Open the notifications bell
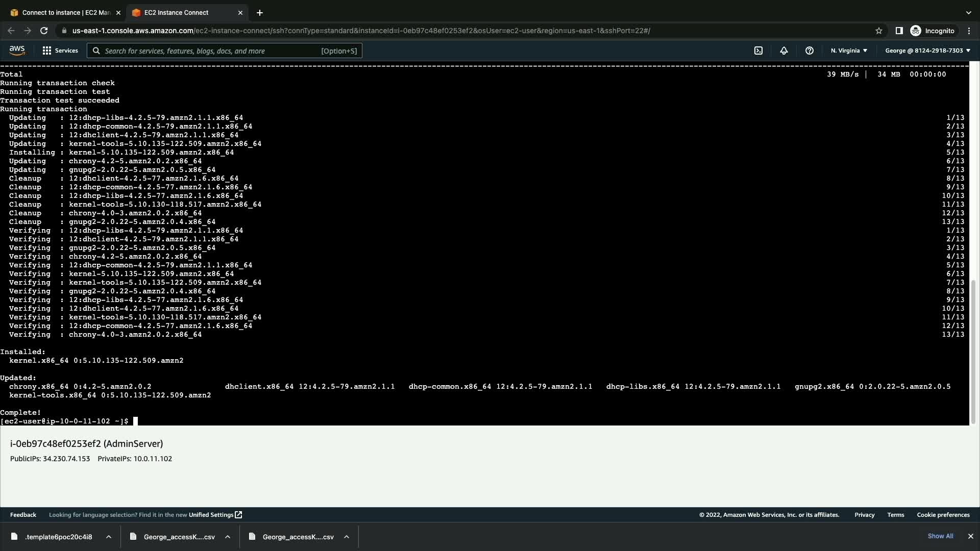 (x=784, y=51)
